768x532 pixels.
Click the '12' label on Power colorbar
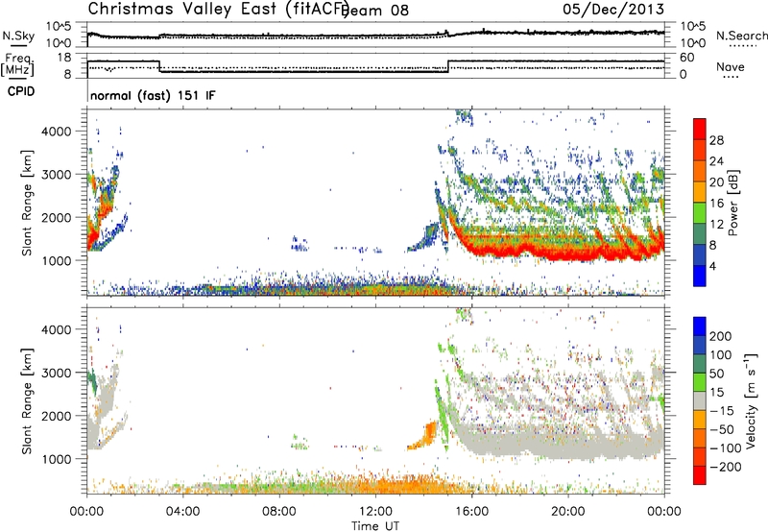coord(716,225)
